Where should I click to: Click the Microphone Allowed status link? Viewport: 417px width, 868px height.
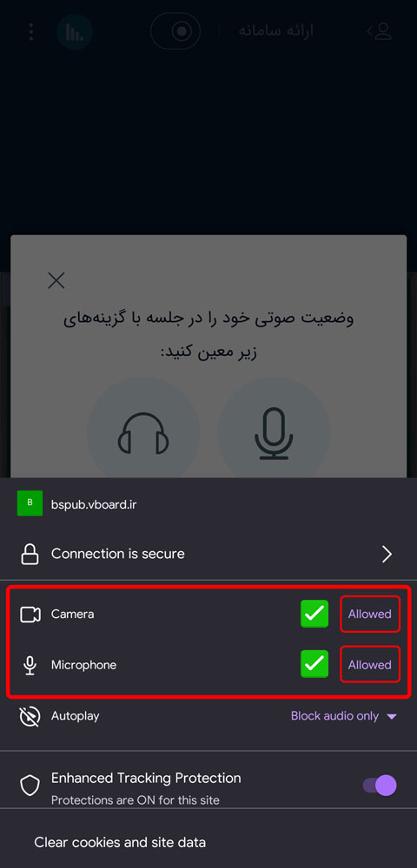370,664
